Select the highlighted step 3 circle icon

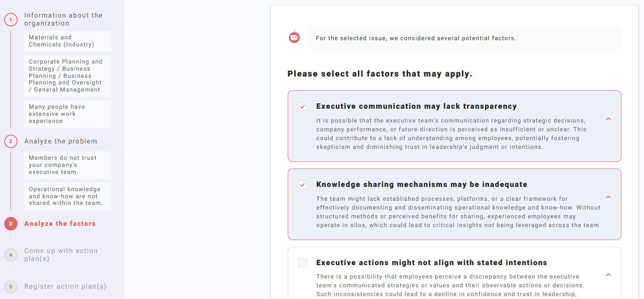tap(11, 224)
